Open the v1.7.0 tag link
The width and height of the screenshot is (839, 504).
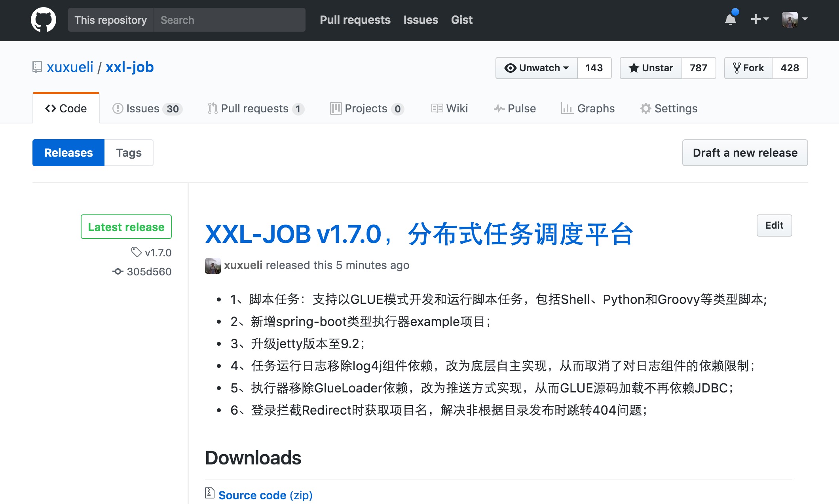[152, 252]
